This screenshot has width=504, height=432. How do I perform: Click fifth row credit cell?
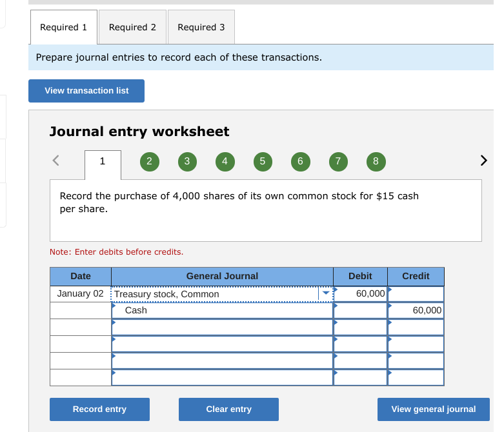[416, 360]
